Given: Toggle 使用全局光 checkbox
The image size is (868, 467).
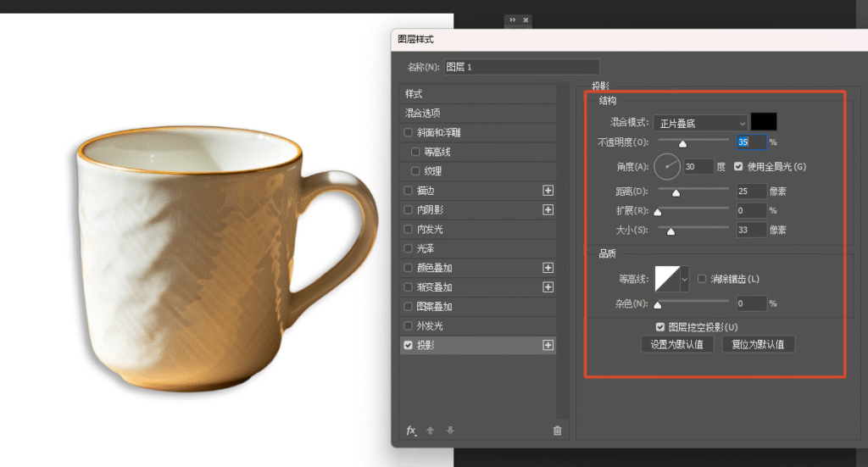Looking at the screenshot, I should [738, 167].
